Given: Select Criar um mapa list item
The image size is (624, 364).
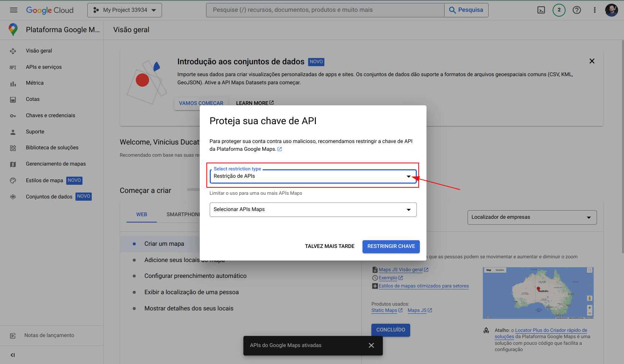Looking at the screenshot, I should 164,244.
